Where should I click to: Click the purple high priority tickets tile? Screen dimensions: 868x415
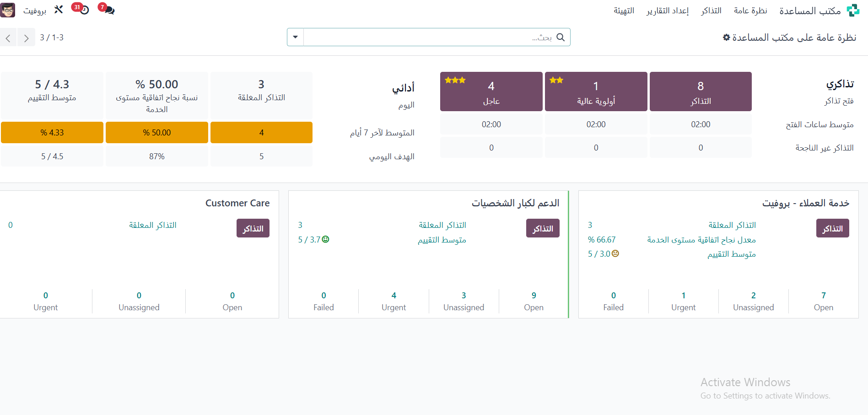(596, 92)
